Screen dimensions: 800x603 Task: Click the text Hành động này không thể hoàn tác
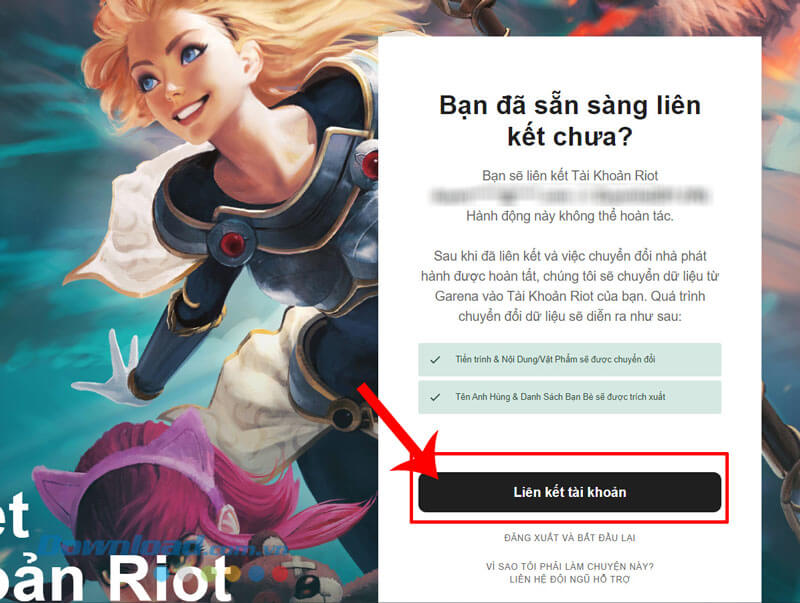coord(569,216)
